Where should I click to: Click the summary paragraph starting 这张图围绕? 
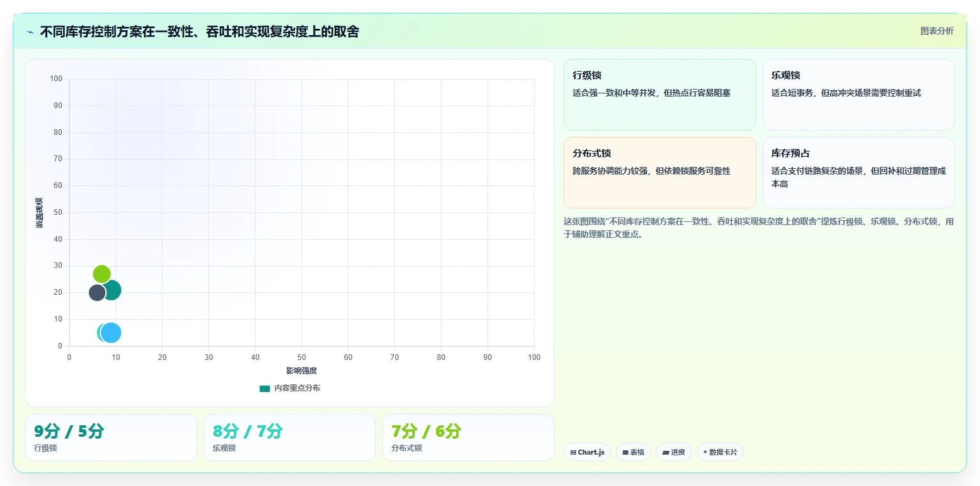758,228
